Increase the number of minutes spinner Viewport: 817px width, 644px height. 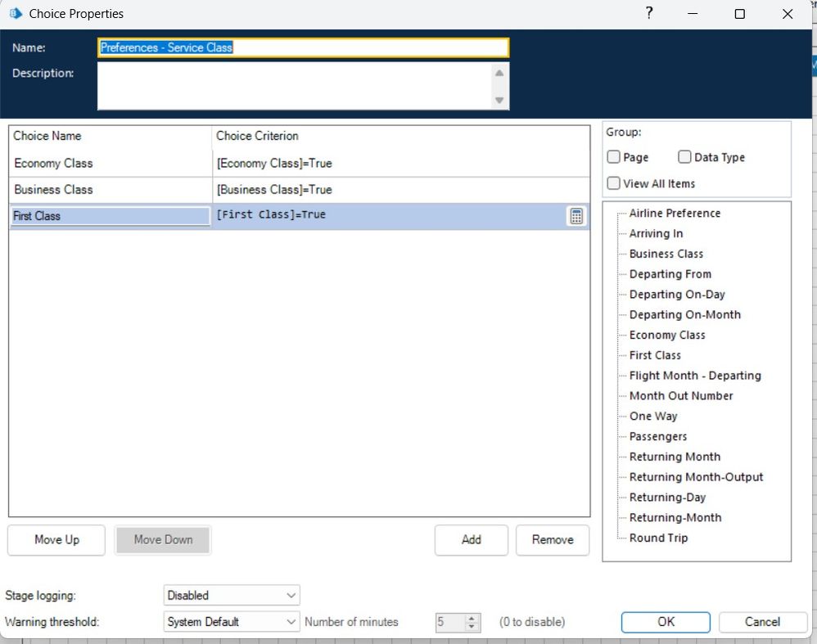472,618
